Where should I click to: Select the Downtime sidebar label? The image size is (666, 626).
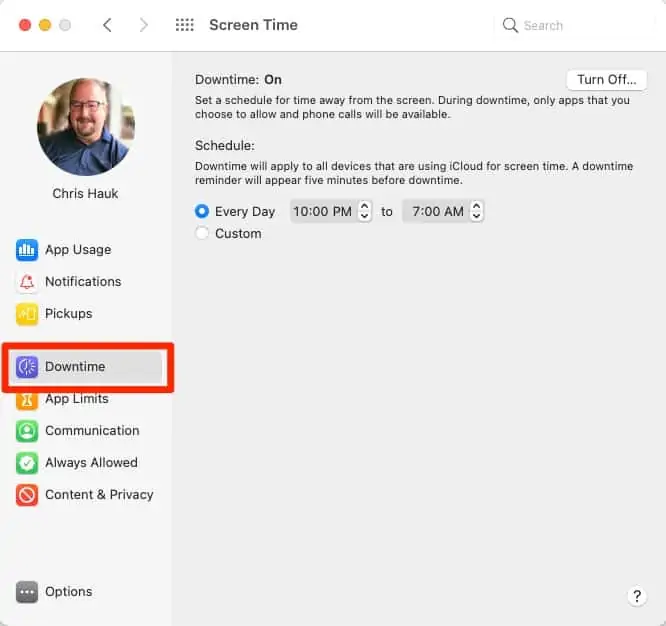[x=75, y=367]
